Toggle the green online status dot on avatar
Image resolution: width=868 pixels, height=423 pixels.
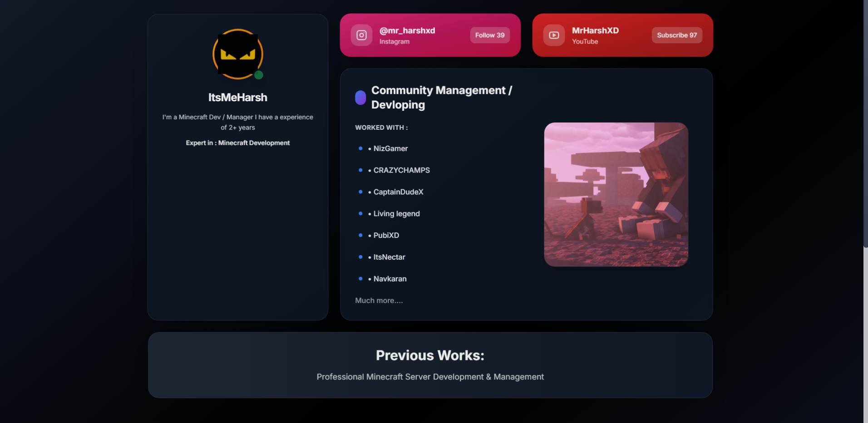[x=259, y=75]
